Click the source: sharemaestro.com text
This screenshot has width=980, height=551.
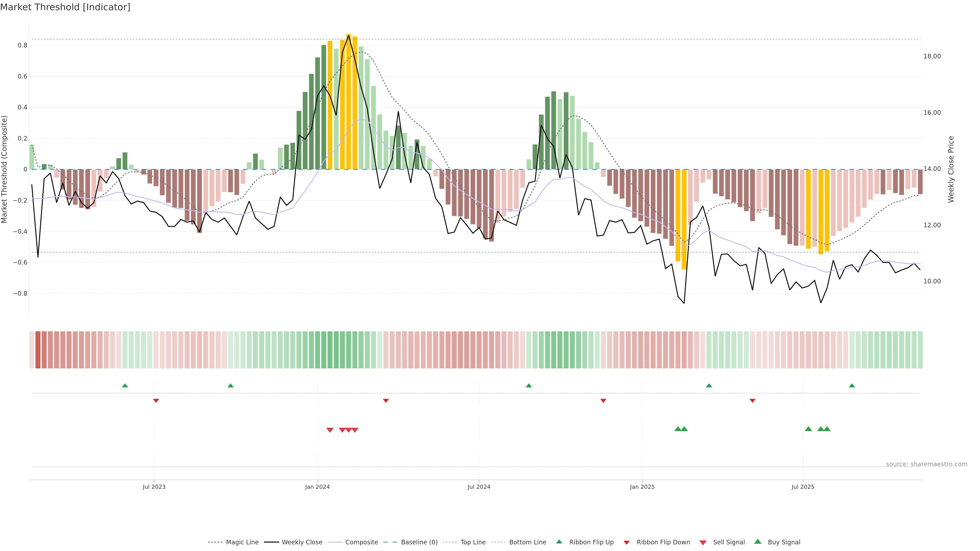pyautogui.click(x=926, y=464)
